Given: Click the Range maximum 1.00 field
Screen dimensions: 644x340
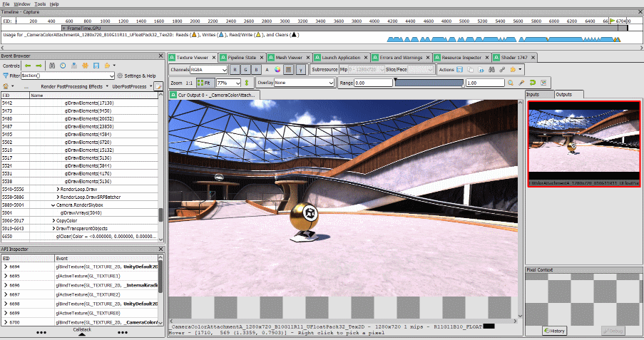Looking at the screenshot, I should coord(485,83).
